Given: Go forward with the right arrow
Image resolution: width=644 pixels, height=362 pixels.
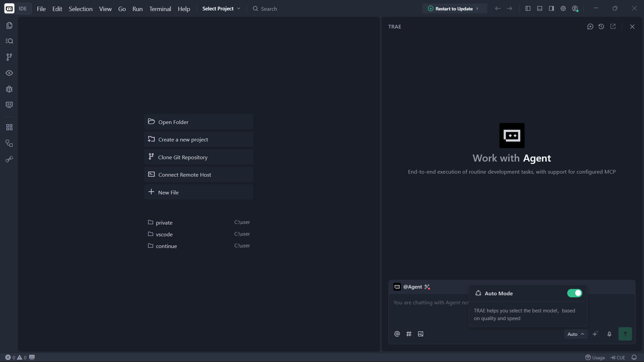Looking at the screenshot, I should [509, 9].
